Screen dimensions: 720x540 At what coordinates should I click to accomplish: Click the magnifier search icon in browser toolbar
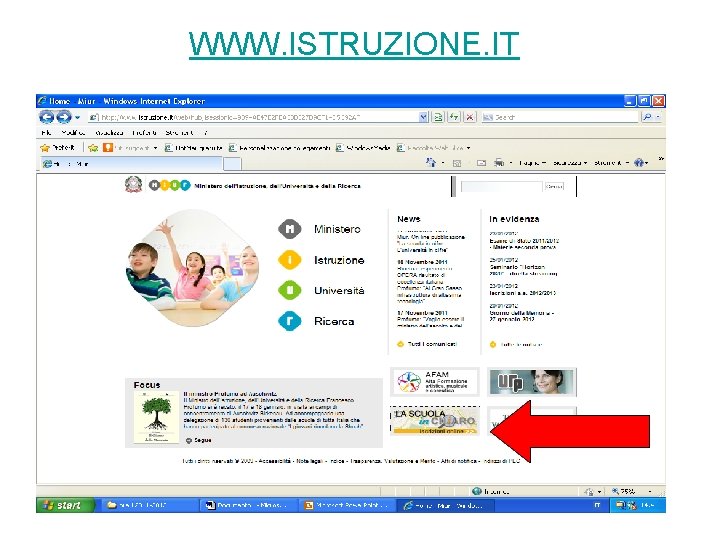(647, 118)
